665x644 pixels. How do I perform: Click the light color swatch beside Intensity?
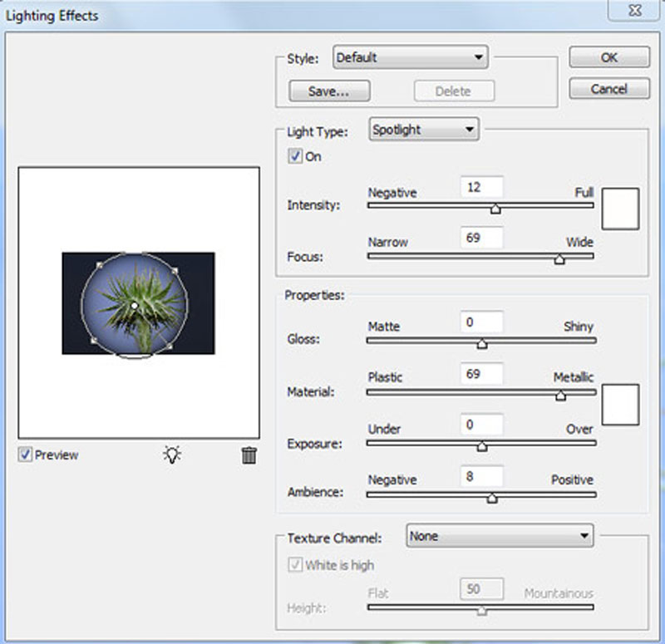pos(620,208)
